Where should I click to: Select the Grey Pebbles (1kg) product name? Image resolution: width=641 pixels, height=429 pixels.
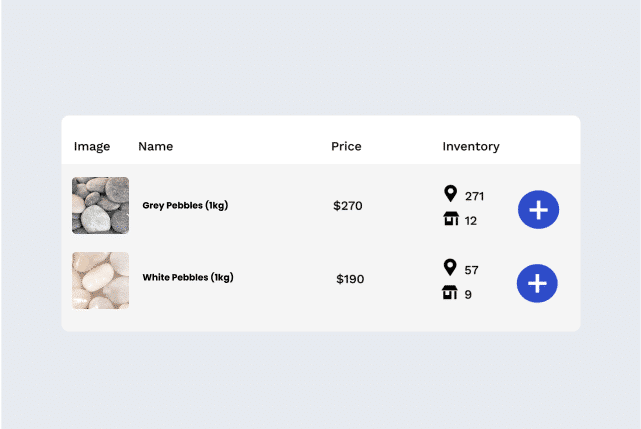(x=185, y=205)
